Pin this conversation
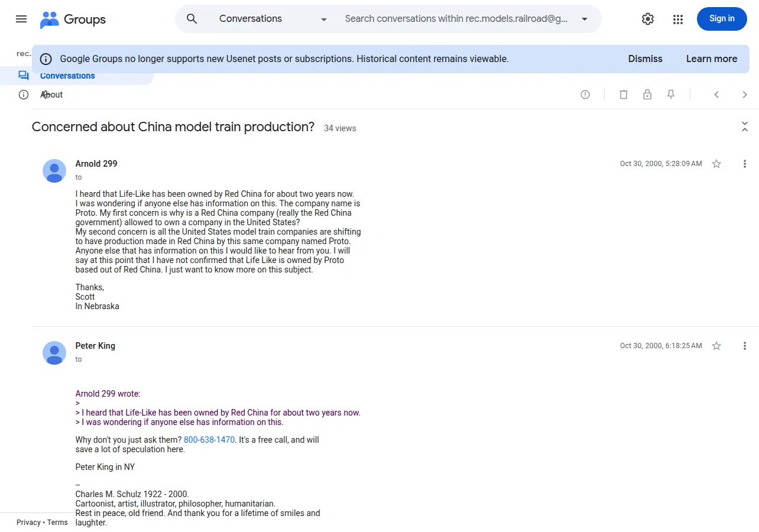Viewport: 759px width, 532px height. [671, 95]
